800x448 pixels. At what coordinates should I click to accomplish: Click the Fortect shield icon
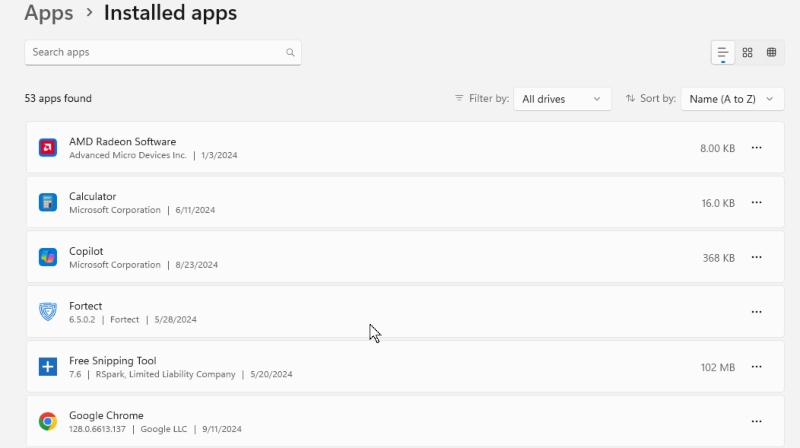(48, 312)
